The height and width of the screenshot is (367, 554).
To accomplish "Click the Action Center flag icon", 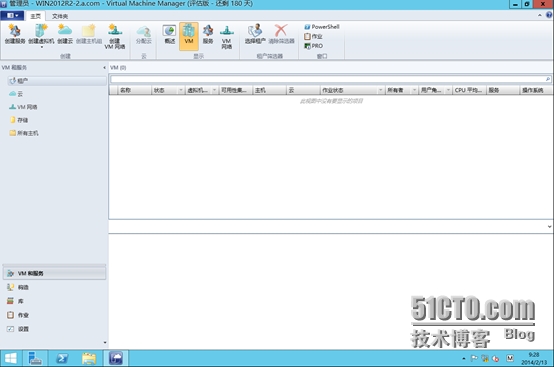I will pos(474,359).
